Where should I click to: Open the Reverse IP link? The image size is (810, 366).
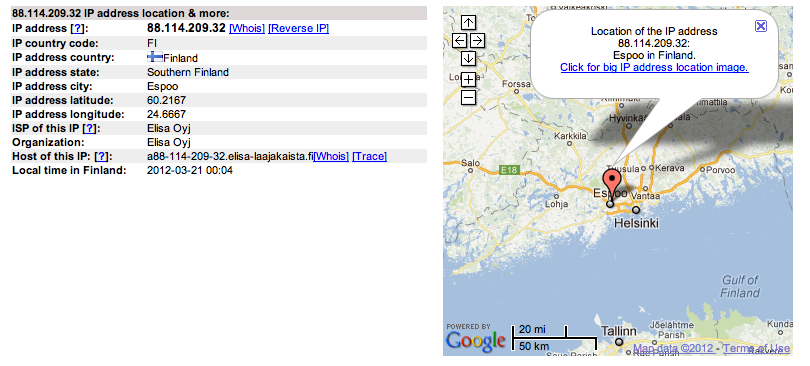299,28
